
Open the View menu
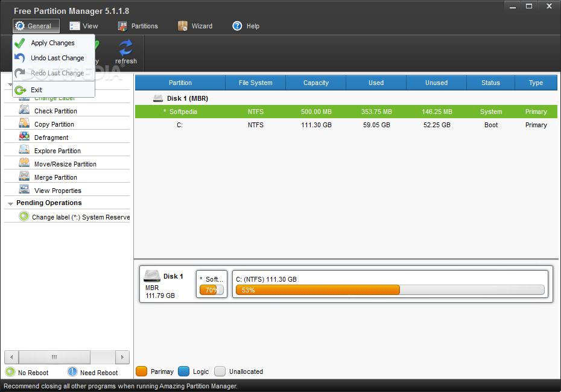point(84,26)
